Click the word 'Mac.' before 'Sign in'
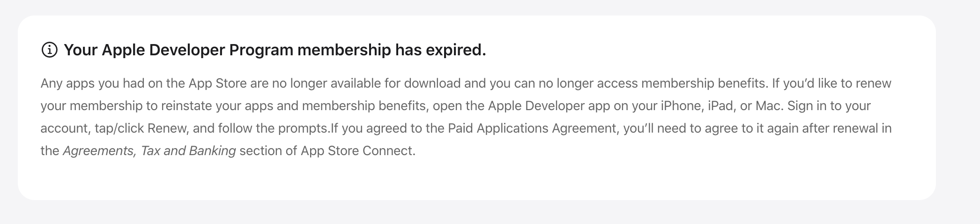The height and width of the screenshot is (224, 980). tap(769, 106)
